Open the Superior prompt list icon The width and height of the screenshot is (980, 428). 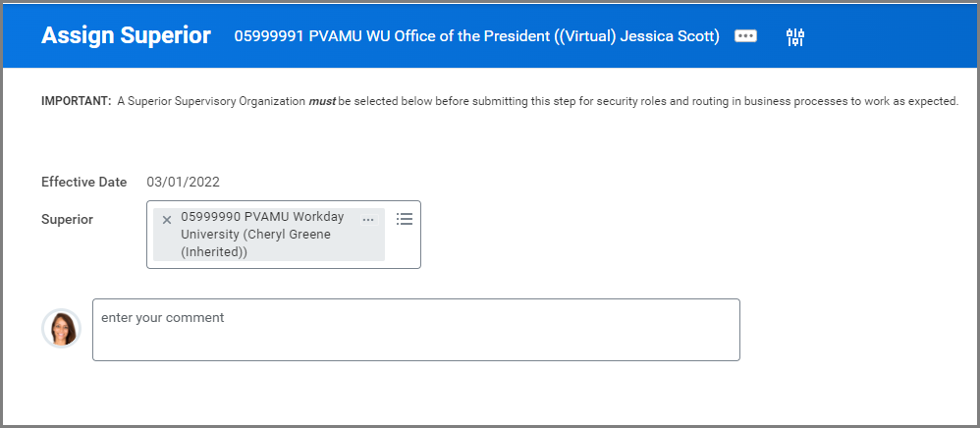[x=404, y=219]
